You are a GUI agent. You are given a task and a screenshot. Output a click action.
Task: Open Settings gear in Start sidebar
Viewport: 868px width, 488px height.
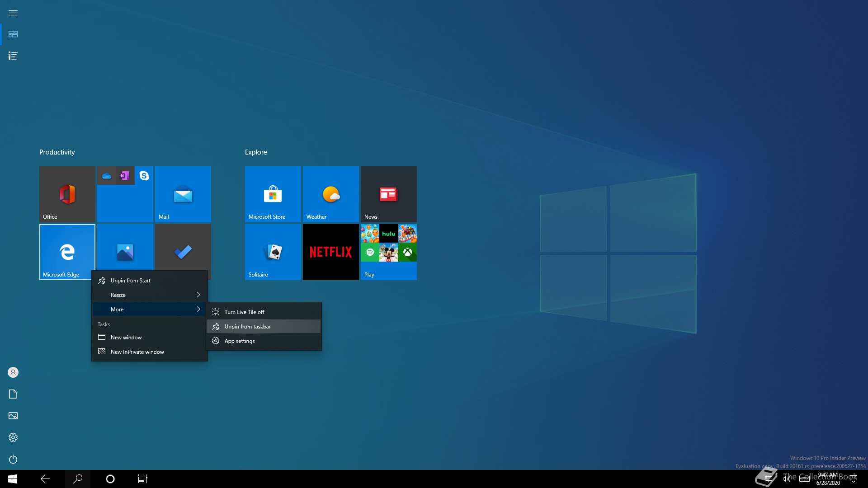[13, 437]
